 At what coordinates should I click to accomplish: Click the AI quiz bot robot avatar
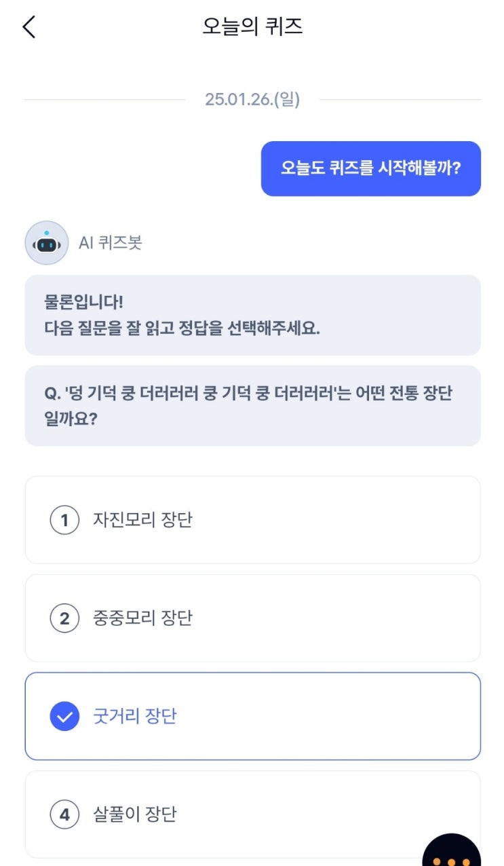coord(46,242)
